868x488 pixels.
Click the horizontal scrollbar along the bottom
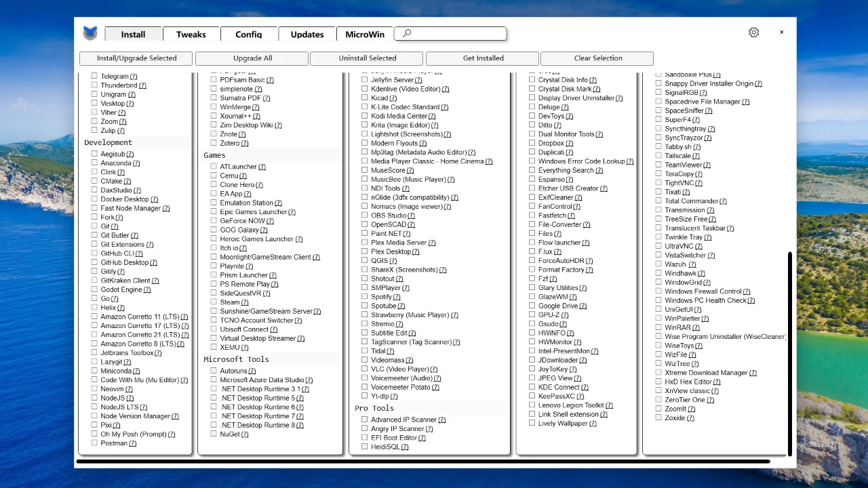[x=422, y=462]
